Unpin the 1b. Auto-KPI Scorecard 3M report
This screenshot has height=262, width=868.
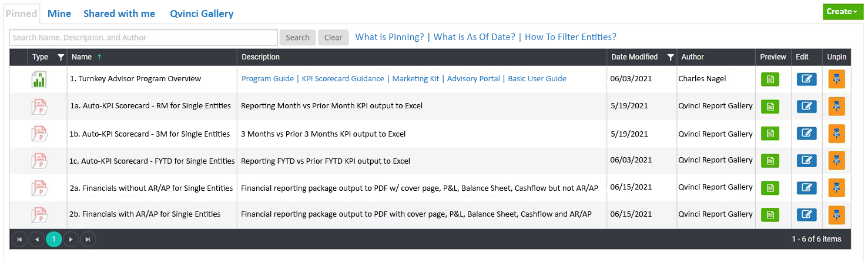(x=836, y=134)
